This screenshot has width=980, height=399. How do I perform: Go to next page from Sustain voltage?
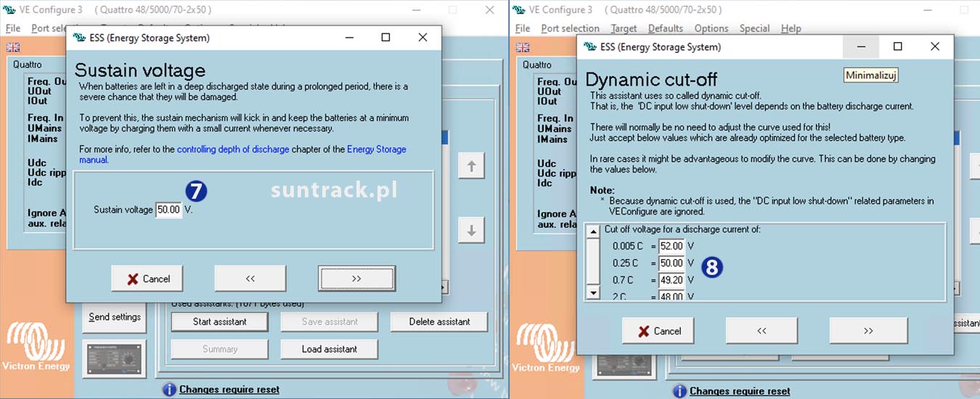356,279
